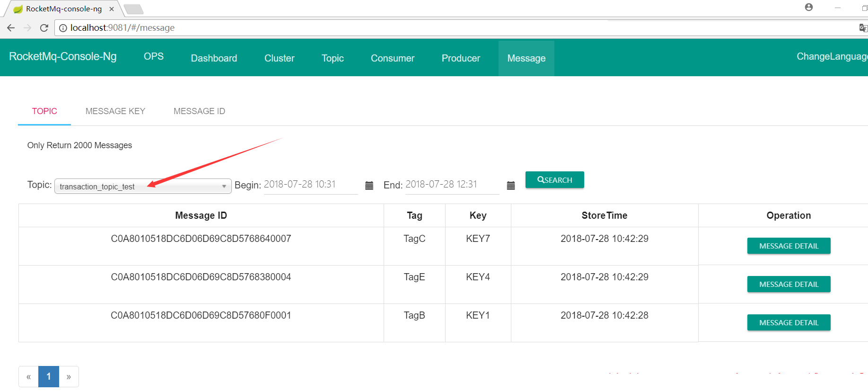Image resolution: width=868 pixels, height=392 pixels.
Task: Click the Tag column header
Action: 414,215
